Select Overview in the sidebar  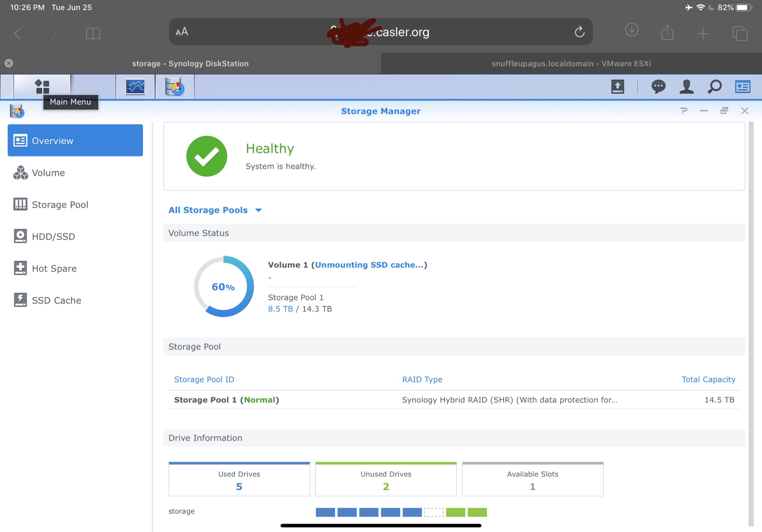(x=75, y=140)
